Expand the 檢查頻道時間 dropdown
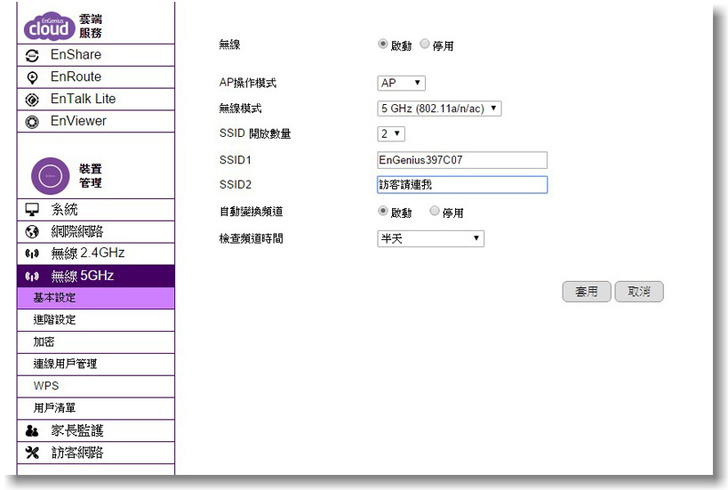Image resolution: width=728 pixels, height=490 pixels. coord(430,238)
